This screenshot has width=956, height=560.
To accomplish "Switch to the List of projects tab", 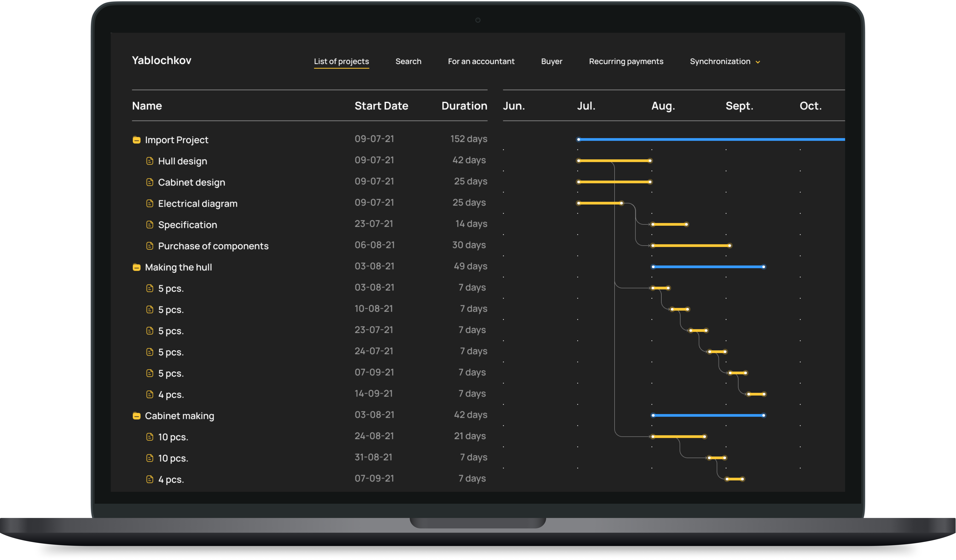I will click(x=341, y=62).
